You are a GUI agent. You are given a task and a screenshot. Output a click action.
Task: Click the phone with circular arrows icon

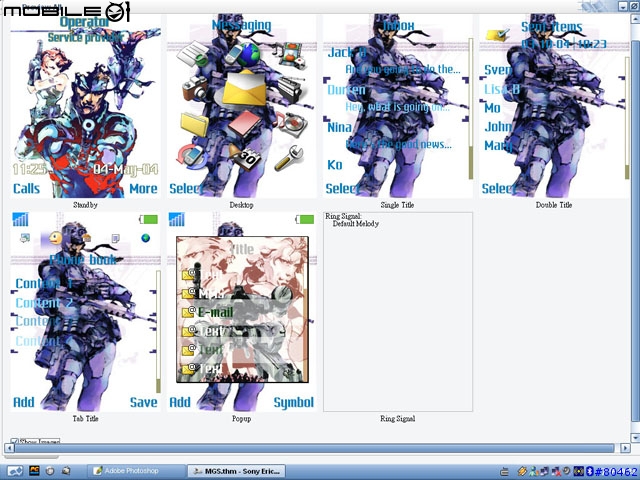(x=192, y=156)
